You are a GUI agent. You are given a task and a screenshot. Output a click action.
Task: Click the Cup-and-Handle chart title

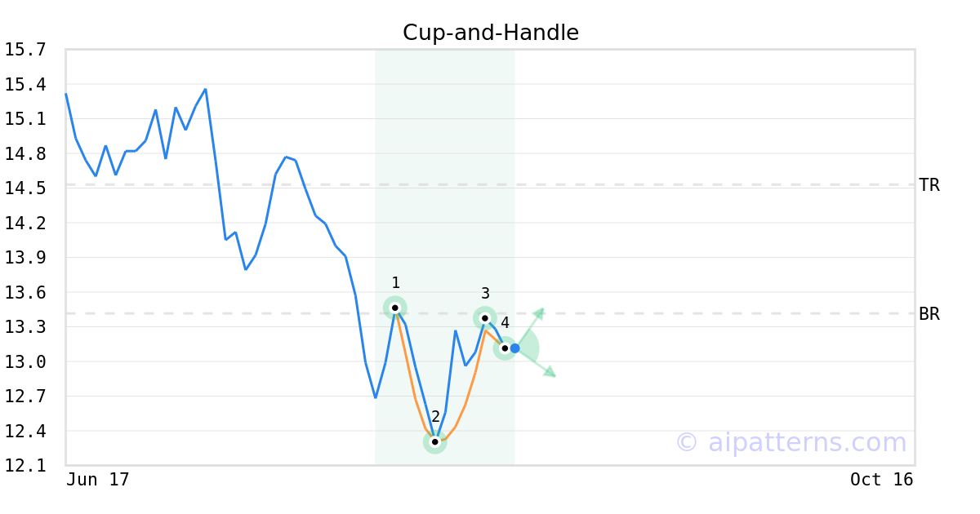(x=491, y=33)
